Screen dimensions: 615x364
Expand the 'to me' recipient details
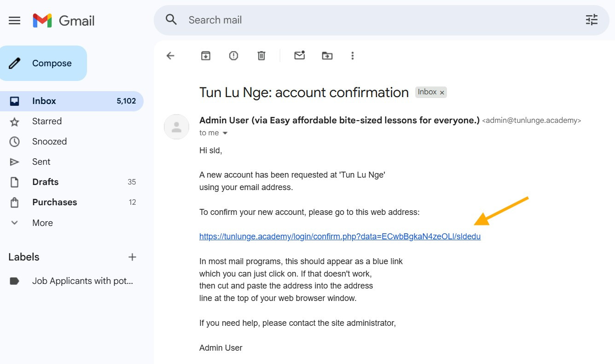pyautogui.click(x=225, y=133)
